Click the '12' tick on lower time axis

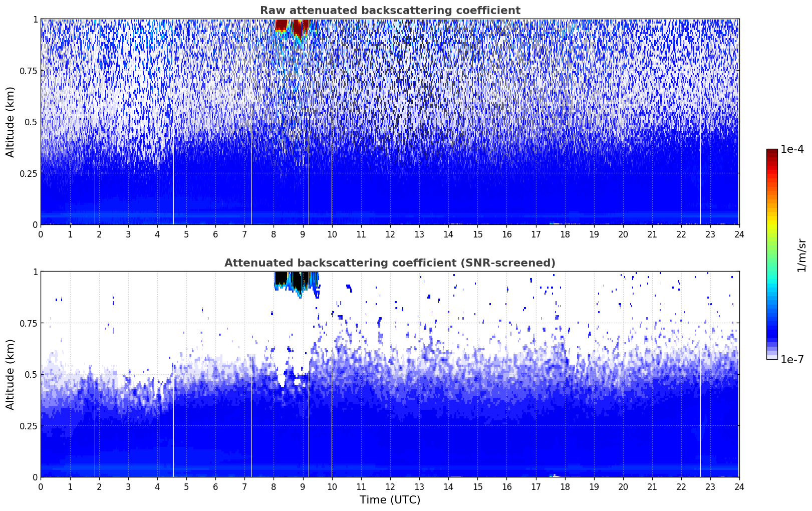point(390,487)
